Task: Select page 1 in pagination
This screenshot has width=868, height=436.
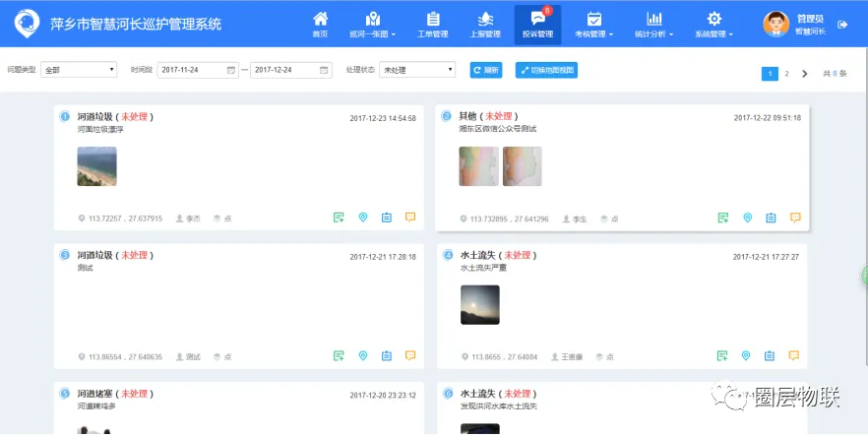Action: point(770,74)
